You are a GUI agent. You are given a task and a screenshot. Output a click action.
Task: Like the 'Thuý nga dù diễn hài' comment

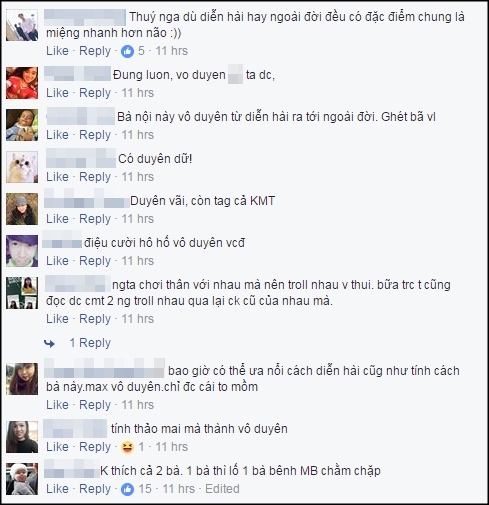tap(57, 51)
